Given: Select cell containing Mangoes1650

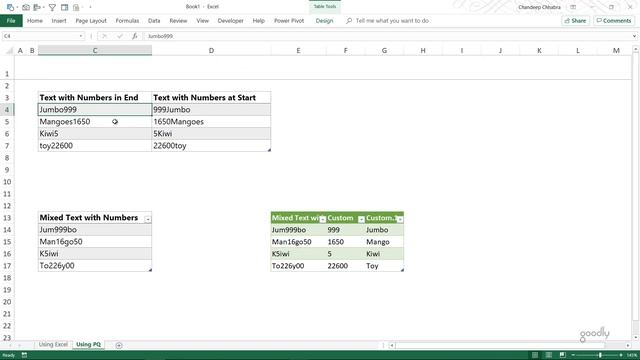Looking at the screenshot, I should pos(95,122).
